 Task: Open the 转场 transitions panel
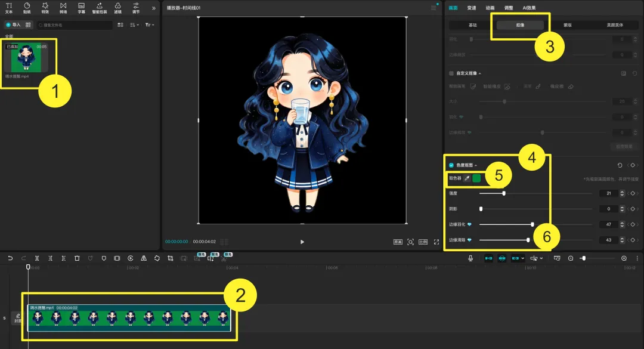[x=63, y=8]
